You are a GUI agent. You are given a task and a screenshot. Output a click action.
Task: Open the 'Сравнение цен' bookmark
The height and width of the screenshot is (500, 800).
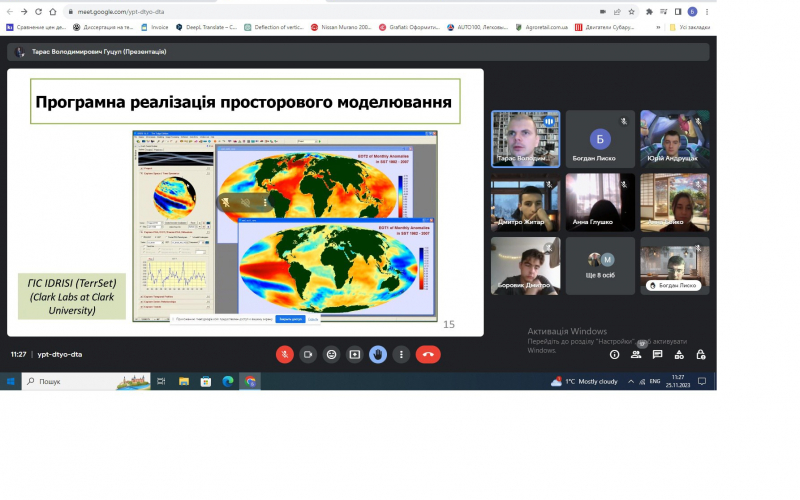point(36,27)
